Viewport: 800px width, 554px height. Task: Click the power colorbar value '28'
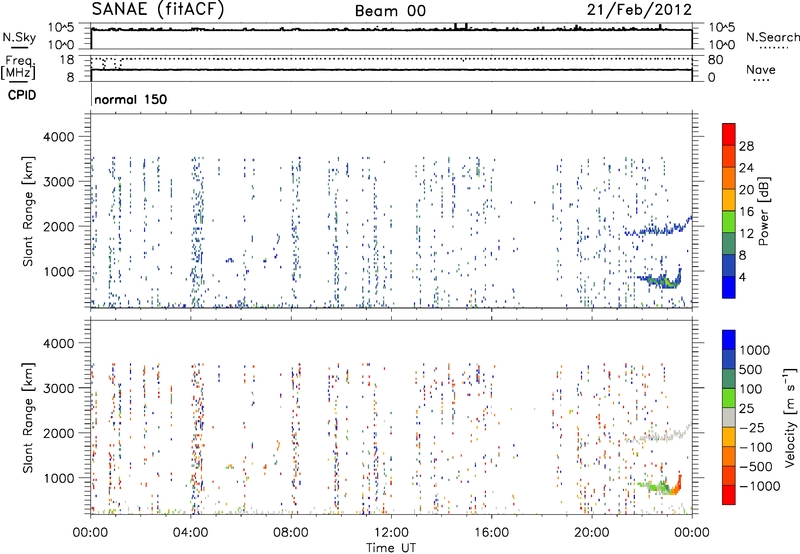[x=746, y=146]
